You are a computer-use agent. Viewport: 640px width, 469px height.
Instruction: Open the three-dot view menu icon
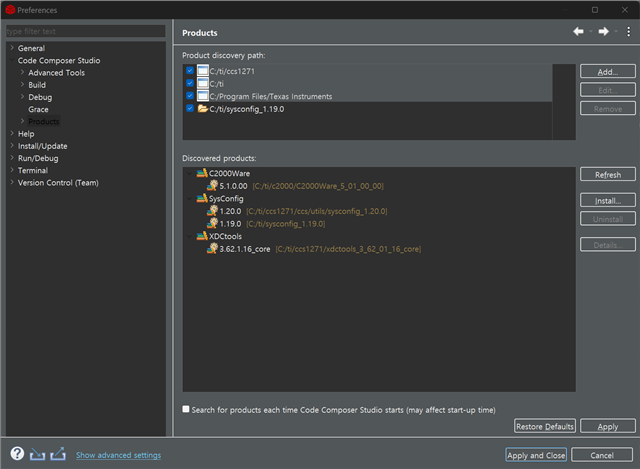pyautogui.click(x=628, y=32)
